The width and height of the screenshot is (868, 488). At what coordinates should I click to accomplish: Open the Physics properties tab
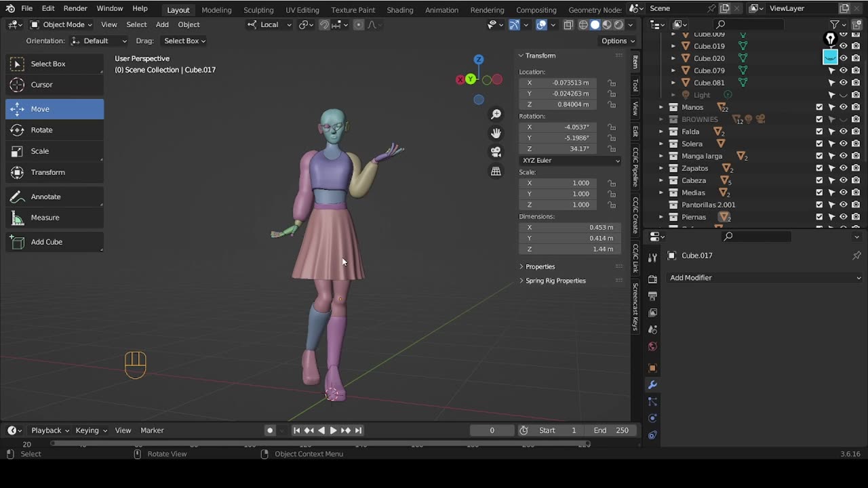click(x=652, y=418)
